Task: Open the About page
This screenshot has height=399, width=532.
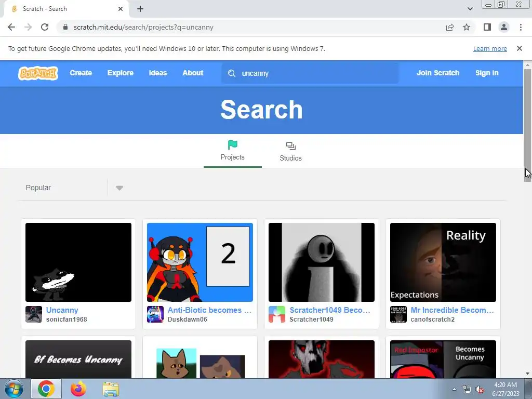Action: click(x=193, y=73)
